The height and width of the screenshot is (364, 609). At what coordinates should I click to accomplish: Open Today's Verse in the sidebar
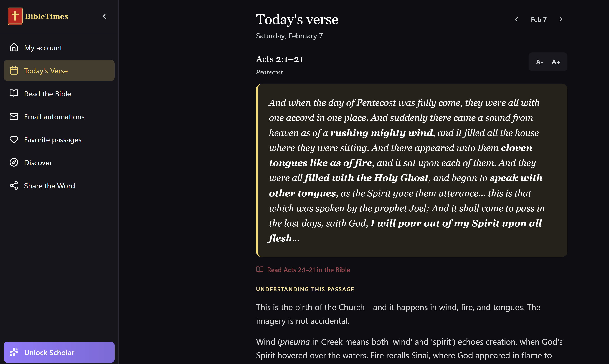[46, 70]
